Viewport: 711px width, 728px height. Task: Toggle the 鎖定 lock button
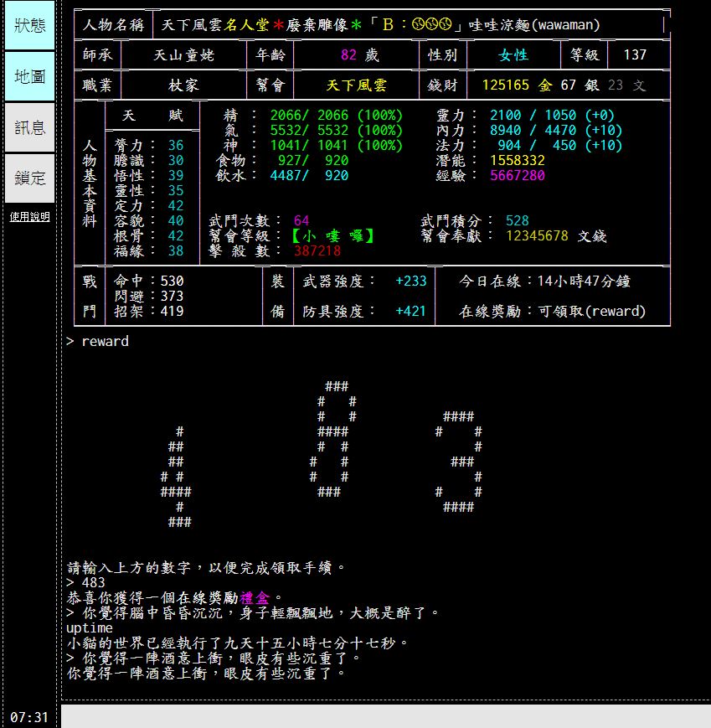[29, 178]
